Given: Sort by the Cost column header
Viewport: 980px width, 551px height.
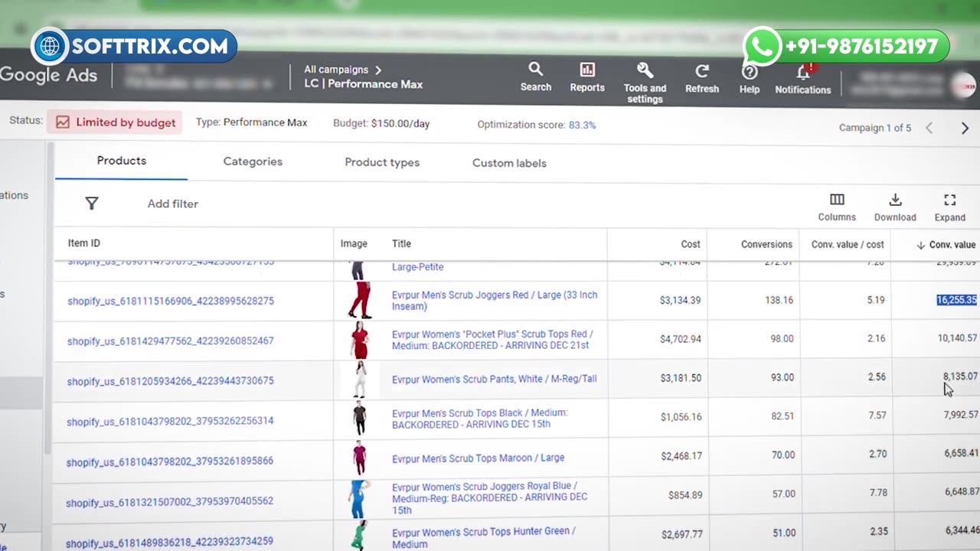Looking at the screenshot, I should pos(691,244).
